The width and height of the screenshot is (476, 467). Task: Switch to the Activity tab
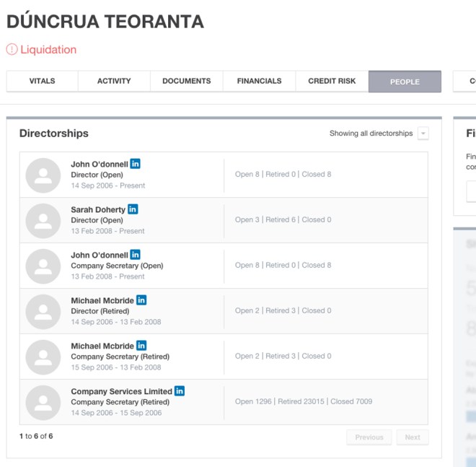[x=114, y=81]
